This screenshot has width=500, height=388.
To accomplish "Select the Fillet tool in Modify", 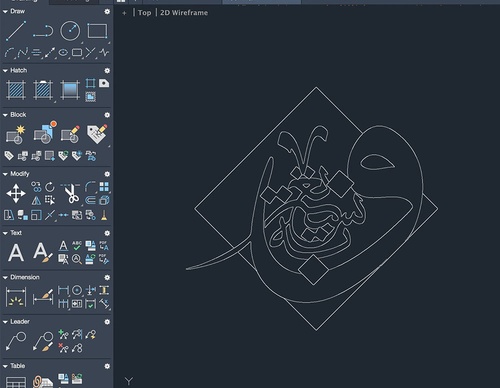I will (x=90, y=187).
